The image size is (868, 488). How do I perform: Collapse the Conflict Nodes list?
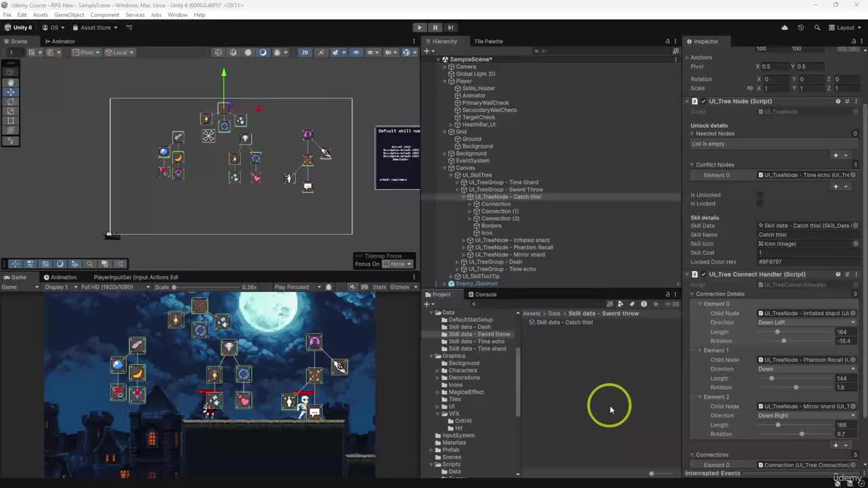point(692,165)
